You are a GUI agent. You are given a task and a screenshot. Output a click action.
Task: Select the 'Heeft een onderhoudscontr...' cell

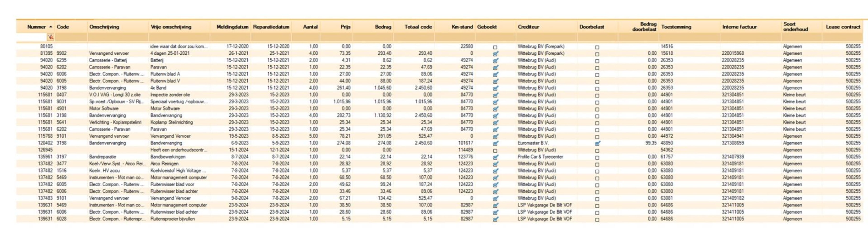179,150
